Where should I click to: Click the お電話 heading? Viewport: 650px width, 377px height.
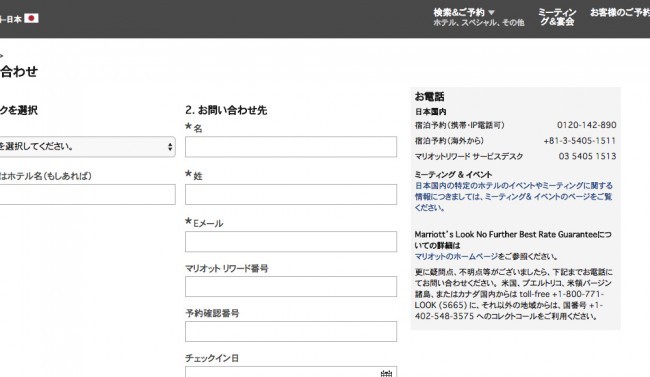(x=429, y=97)
